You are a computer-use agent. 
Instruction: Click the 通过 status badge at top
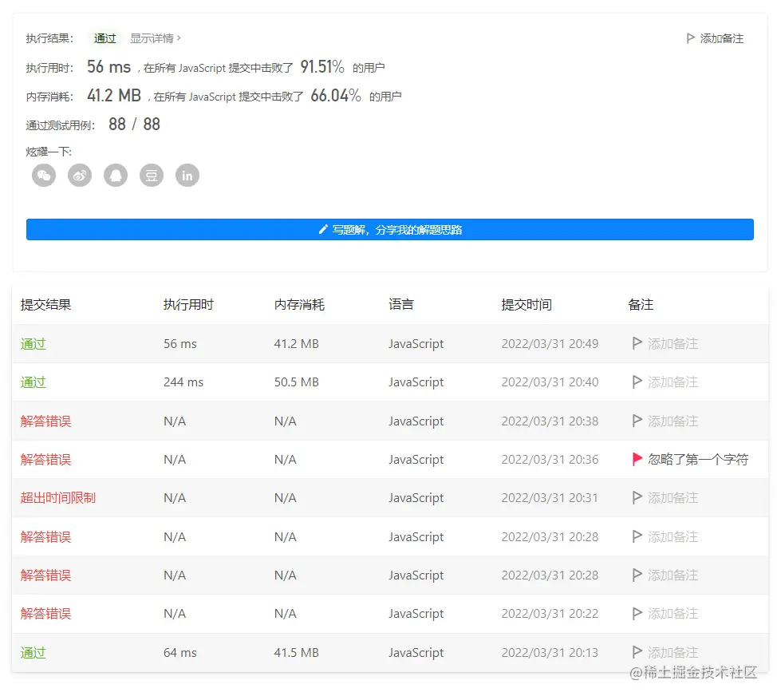[105, 38]
